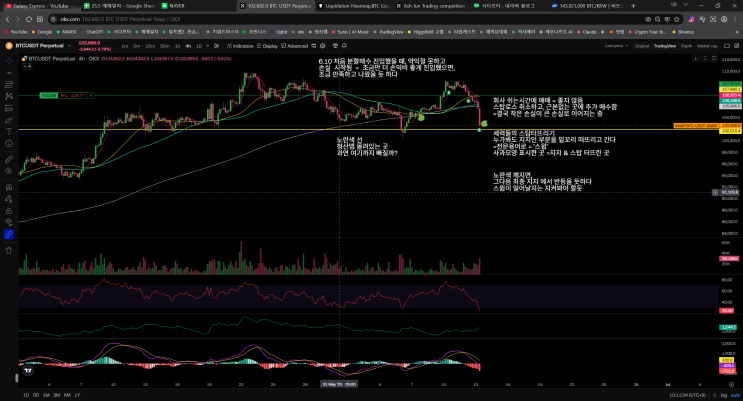Open a new browser tab
This screenshot has height=401, width=743.
pyautogui.click(x=633, y=6)
